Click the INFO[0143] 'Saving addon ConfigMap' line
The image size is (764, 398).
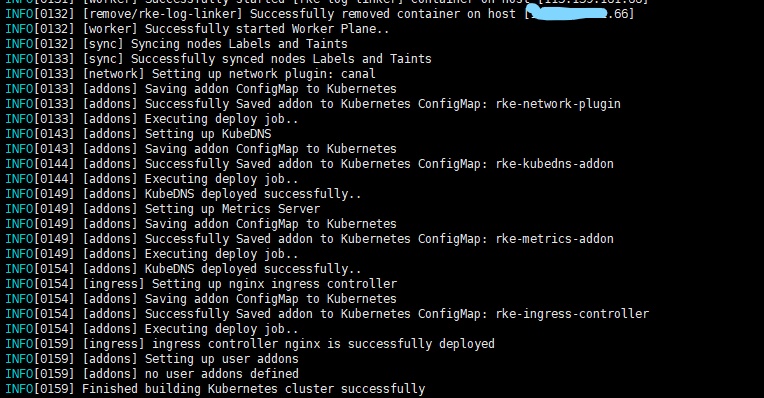tap(201, 149)
